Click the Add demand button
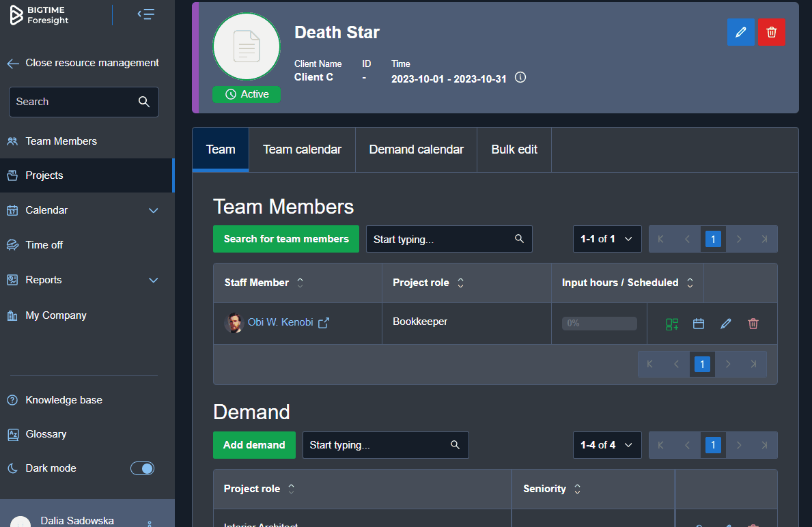This screenshot has height=527, width=812. (254, 444)
